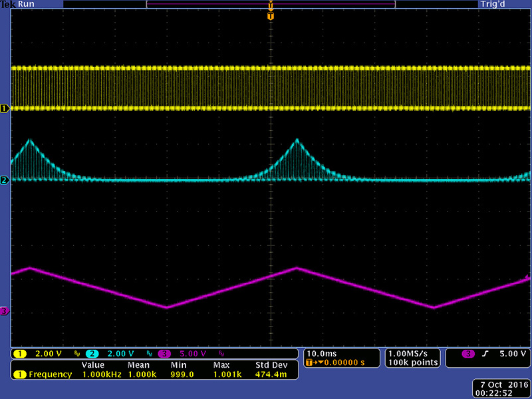Screen dimensions: 532x399
Task: Select the magenta channel 3 badge in scale readout
Action: click(x=164, y=354)
